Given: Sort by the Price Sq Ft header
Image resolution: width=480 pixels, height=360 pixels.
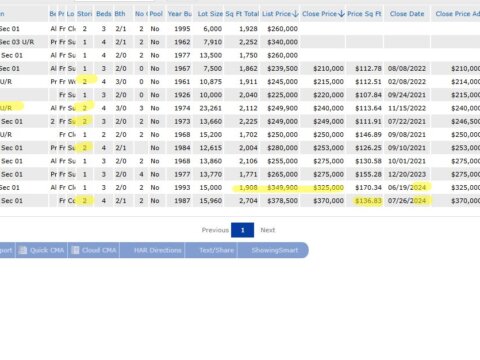Looking at the screenshot, I should [x=364, y=14].
